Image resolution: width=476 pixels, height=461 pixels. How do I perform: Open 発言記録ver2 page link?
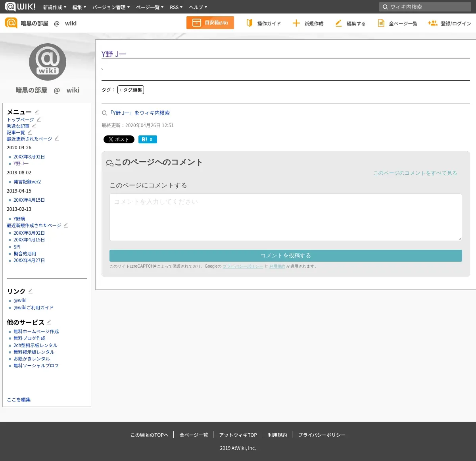27,182
